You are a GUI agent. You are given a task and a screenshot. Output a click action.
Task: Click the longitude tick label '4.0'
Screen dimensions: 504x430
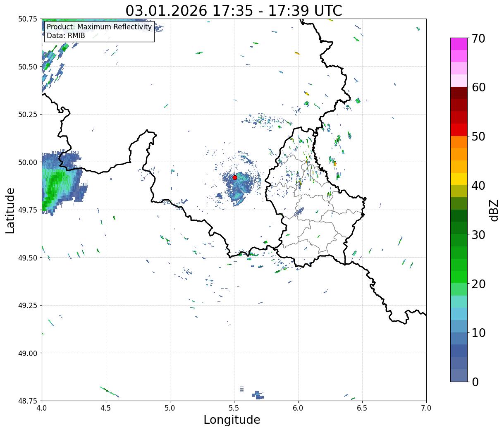coord(42,408)
